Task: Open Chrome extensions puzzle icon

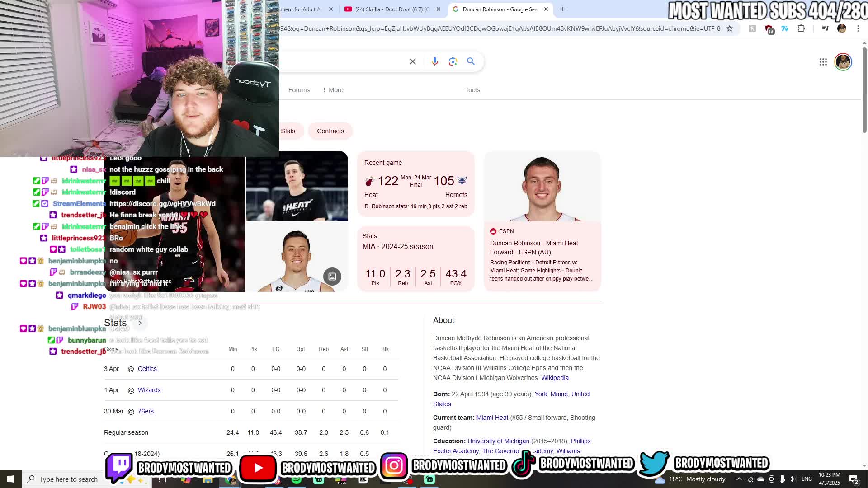Action: pos(801,28)
